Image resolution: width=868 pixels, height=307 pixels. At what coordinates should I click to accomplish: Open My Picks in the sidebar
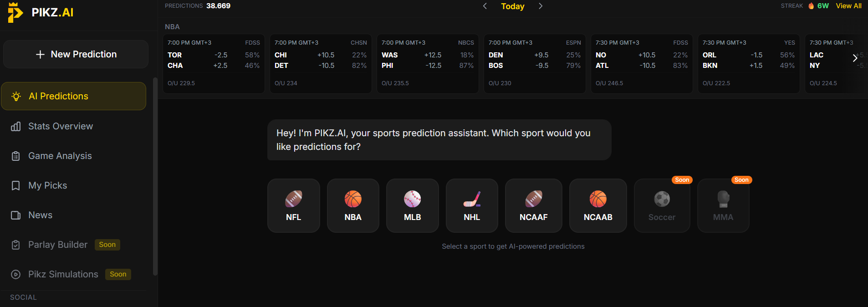tap(47, 185)
